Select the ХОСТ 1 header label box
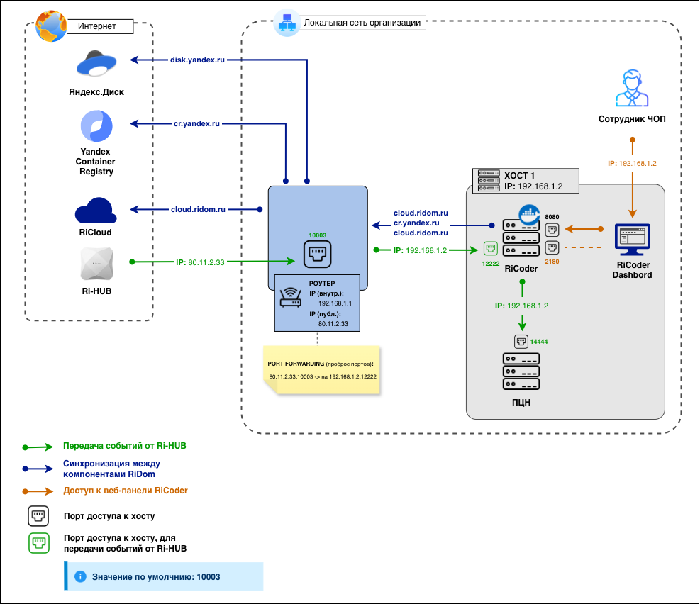Screen dimensions: 700x604 click(525, 181)
